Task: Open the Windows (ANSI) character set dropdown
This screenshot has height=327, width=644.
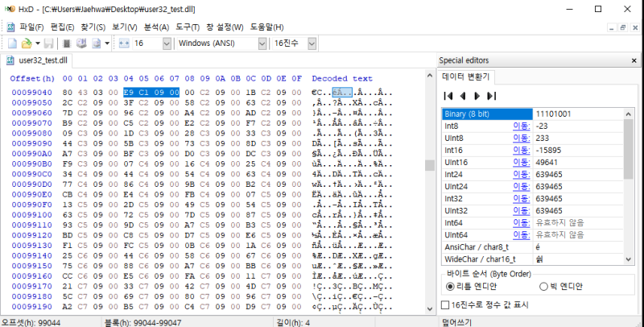Action: (x=262, y=43)
